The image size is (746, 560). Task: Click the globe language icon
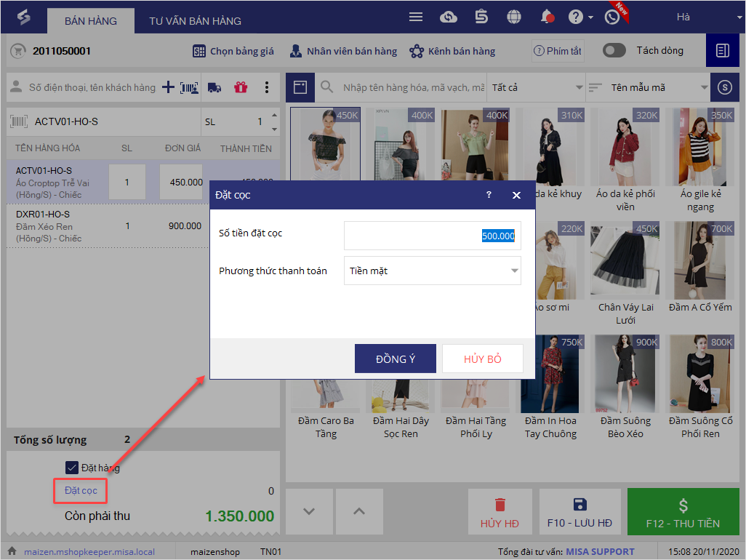514,17
